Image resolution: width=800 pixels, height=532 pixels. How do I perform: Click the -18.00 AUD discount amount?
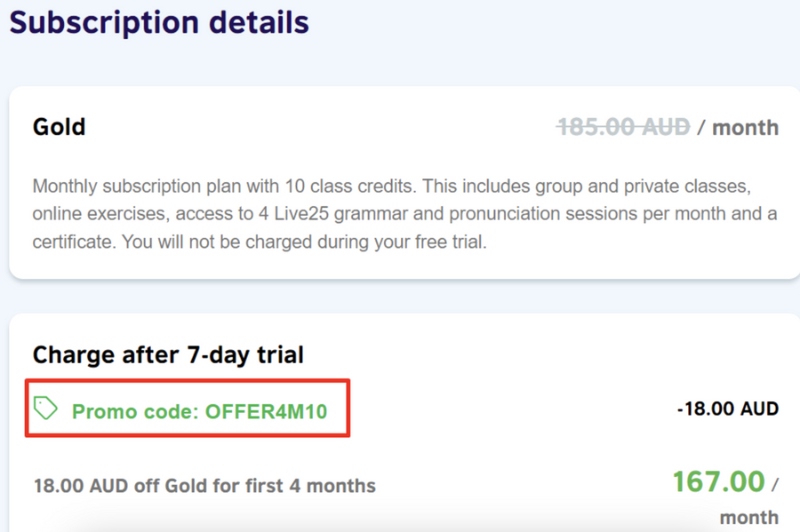point(727,409)
